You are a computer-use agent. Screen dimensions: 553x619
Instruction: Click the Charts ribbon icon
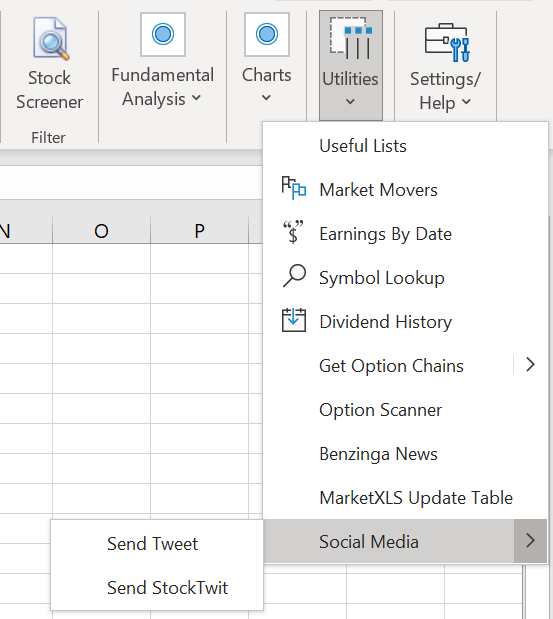coord(267,34)
